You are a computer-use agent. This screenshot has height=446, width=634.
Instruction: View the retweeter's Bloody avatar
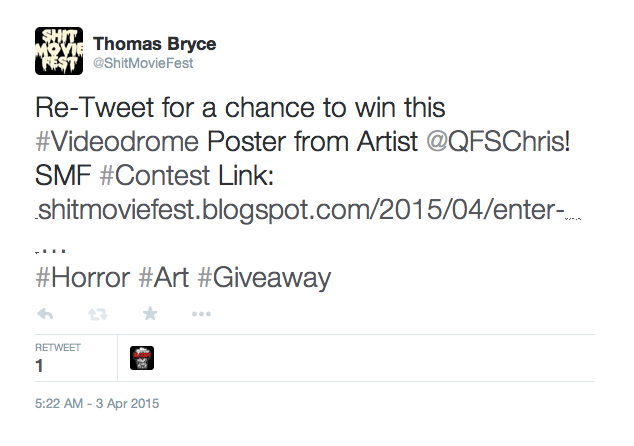click(x=142, y=358)
